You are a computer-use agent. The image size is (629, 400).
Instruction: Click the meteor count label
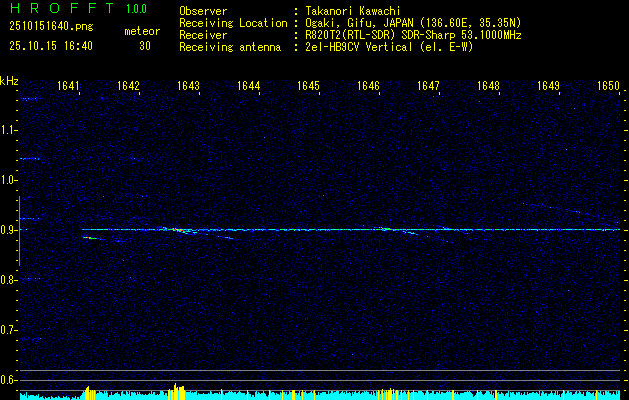(142, 31)
